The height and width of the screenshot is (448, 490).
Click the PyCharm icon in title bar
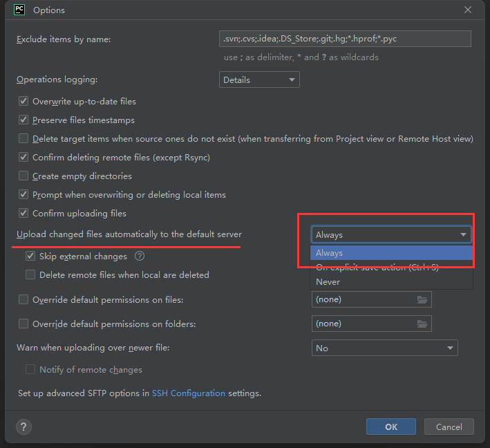[x=19, y=10]
